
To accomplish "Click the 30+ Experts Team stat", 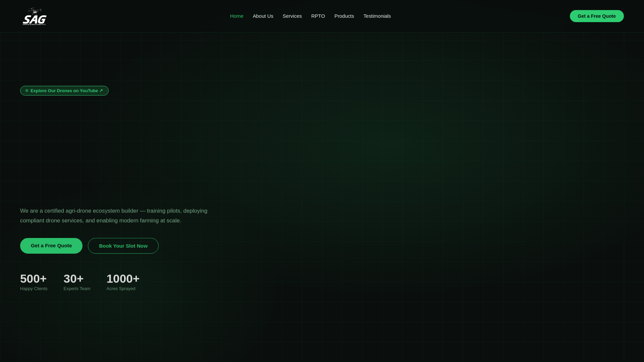I will pos(77,282).
